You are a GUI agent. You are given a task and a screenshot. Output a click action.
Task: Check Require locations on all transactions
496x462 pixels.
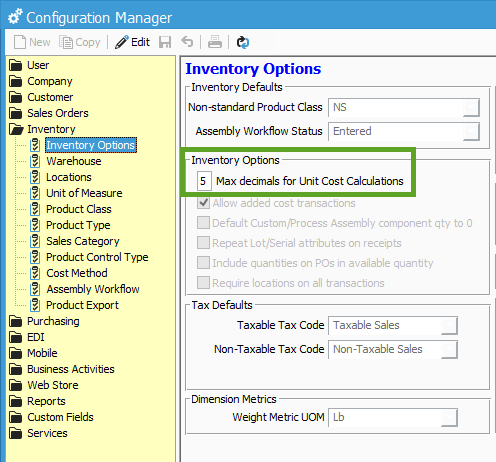click(x=203, y=283)
